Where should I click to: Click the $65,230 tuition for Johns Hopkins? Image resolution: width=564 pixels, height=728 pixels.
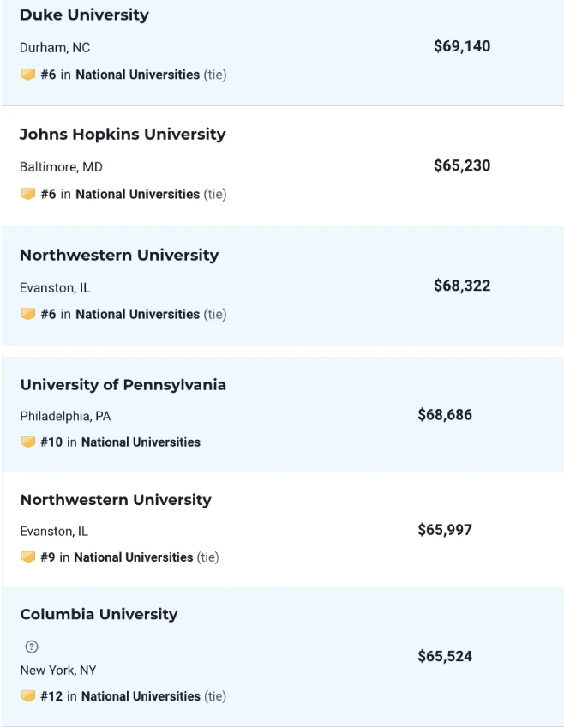tap(462, 165)
